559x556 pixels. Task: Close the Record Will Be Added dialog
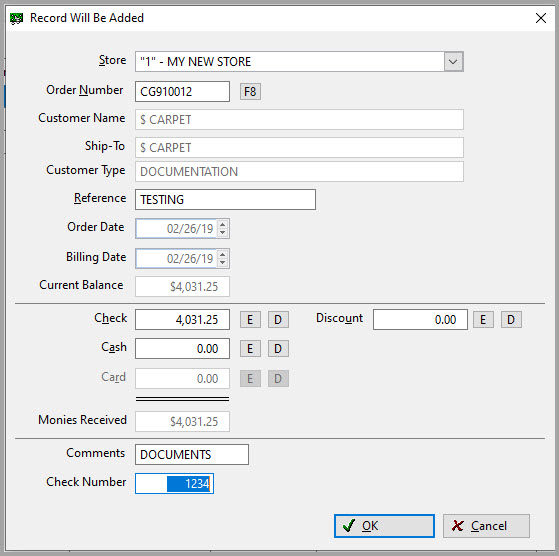point(541,18)
